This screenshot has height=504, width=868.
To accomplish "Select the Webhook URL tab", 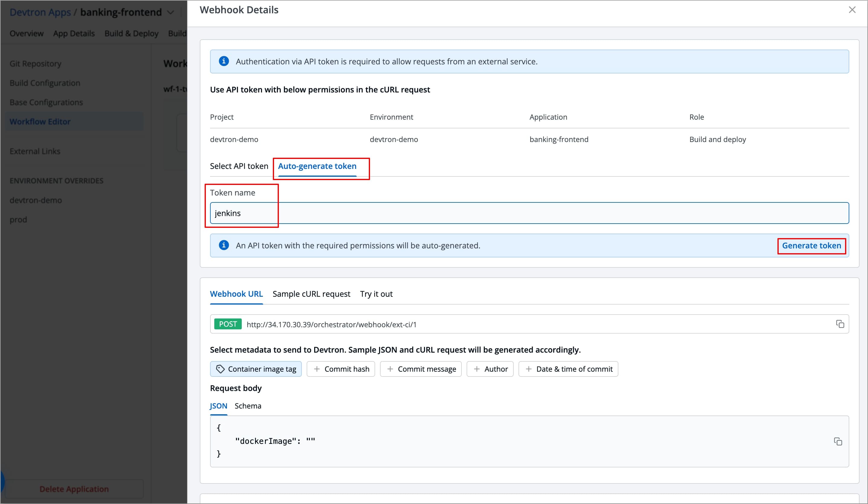I will 236,294.
